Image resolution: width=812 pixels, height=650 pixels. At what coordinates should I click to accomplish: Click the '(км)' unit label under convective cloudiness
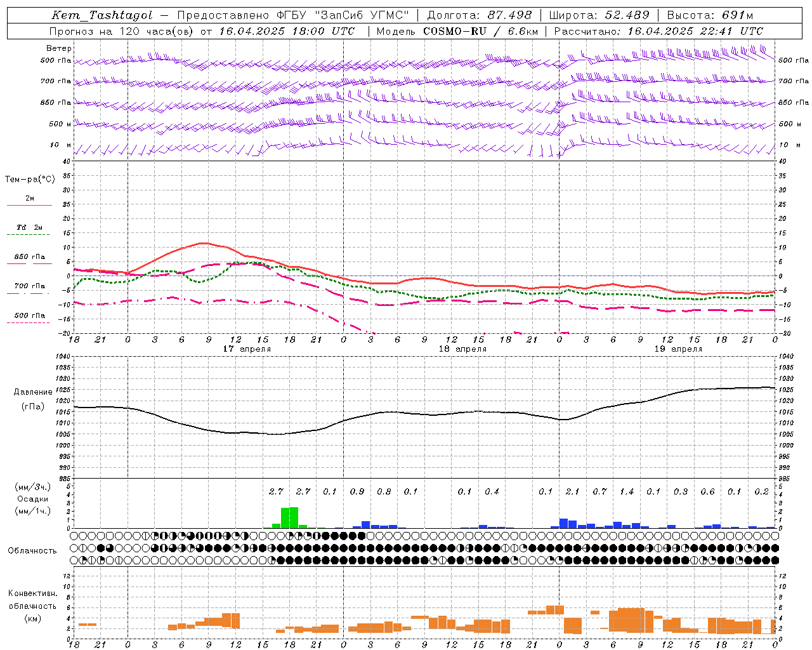32,618
